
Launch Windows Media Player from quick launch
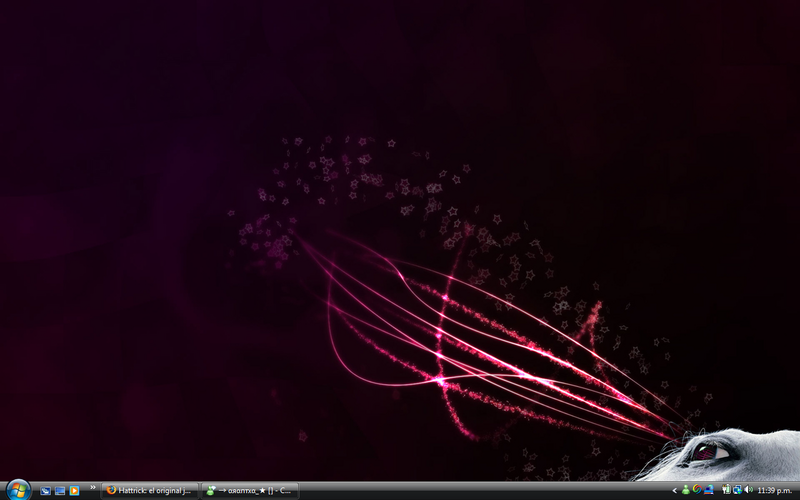click(x=74, y=491)
